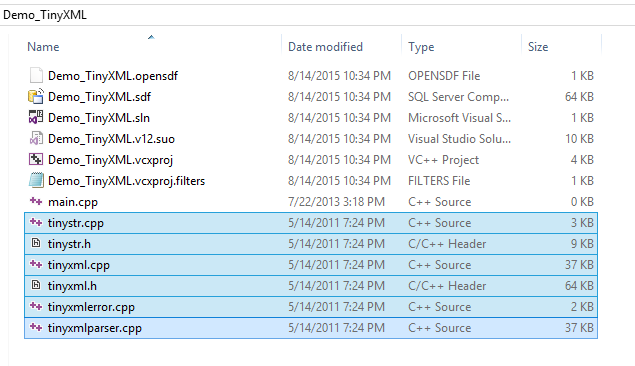Click the 3 KB size of tinystr.cpp
The width and height of the screenshot is (635, 366).
582,223
